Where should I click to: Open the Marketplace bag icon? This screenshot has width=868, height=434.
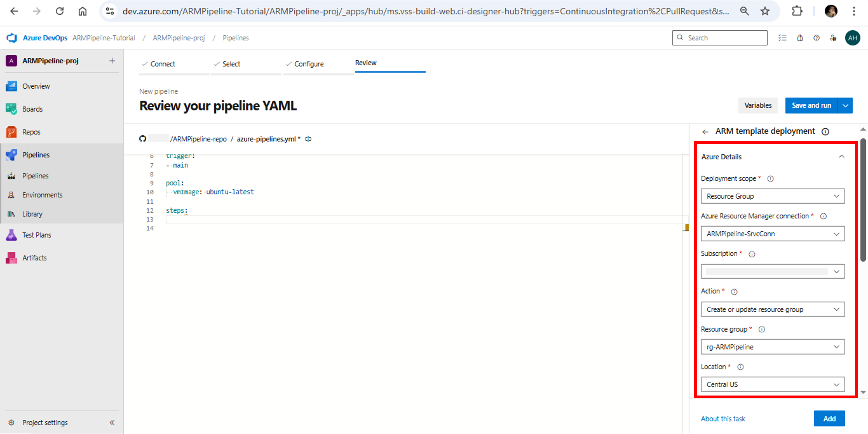point(800,38)
